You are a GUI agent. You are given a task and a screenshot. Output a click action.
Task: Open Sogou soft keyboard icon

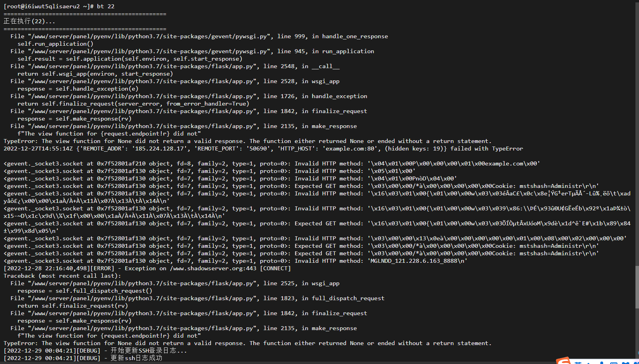coord(614,363)
